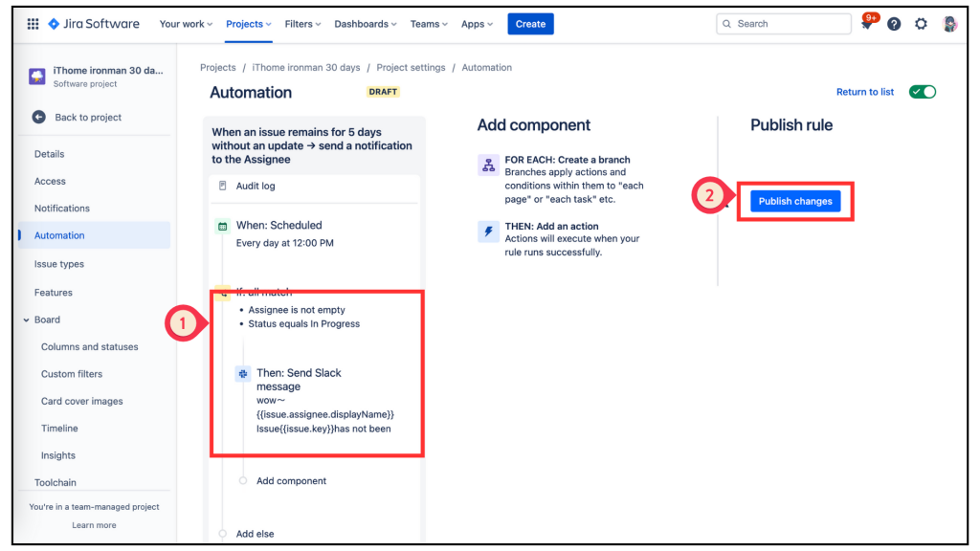Click the DRAFT status badge
The image size is (980, 551).
click(383, 92)
